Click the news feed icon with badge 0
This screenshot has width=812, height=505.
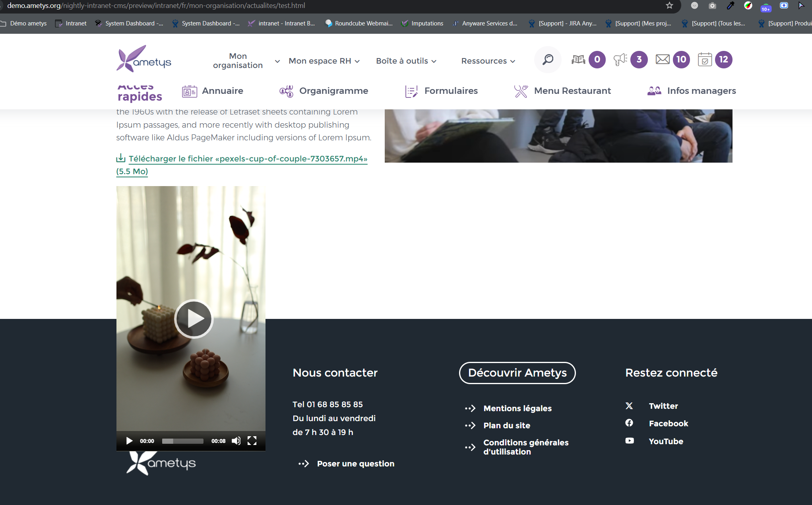(578, 60)
